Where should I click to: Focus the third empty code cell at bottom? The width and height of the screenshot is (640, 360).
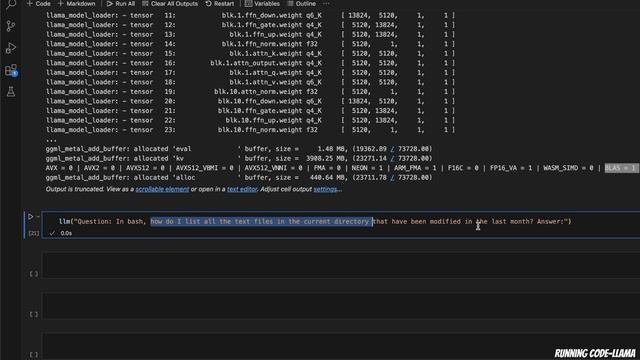tap(341, 346)
